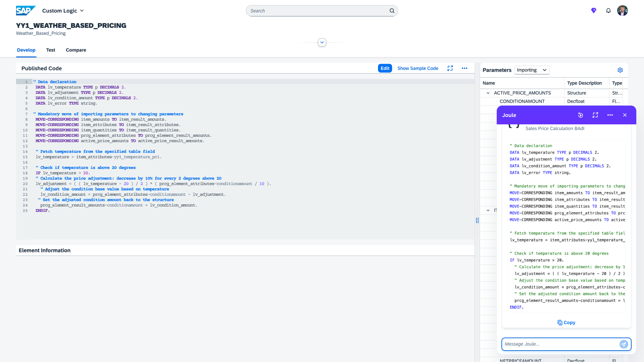Viewport: 644px width, 362px height.
Task: Expand the Joule panel to full screen
Action: [595, 115]
